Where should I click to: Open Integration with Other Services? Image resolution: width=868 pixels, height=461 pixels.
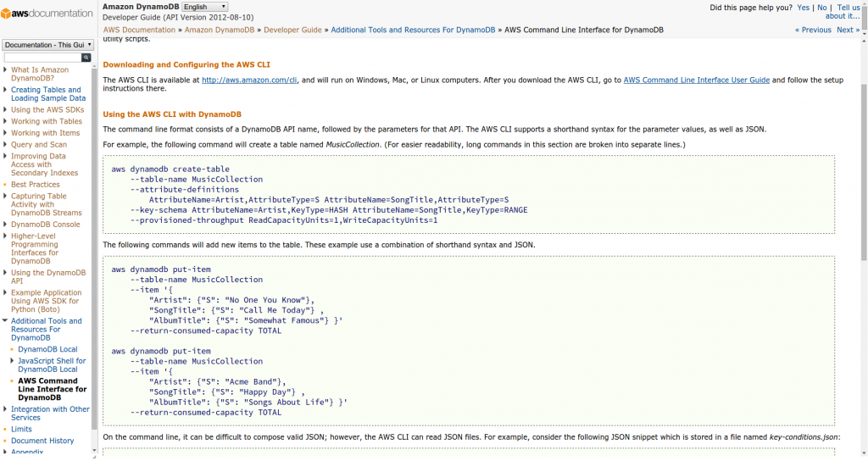(x=50, y=414)
